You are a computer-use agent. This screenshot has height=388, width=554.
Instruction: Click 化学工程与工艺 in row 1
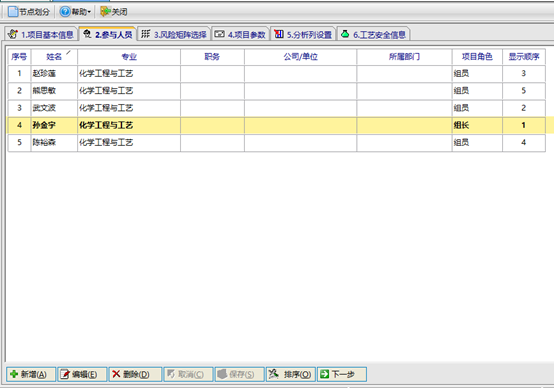click(106, 74)
